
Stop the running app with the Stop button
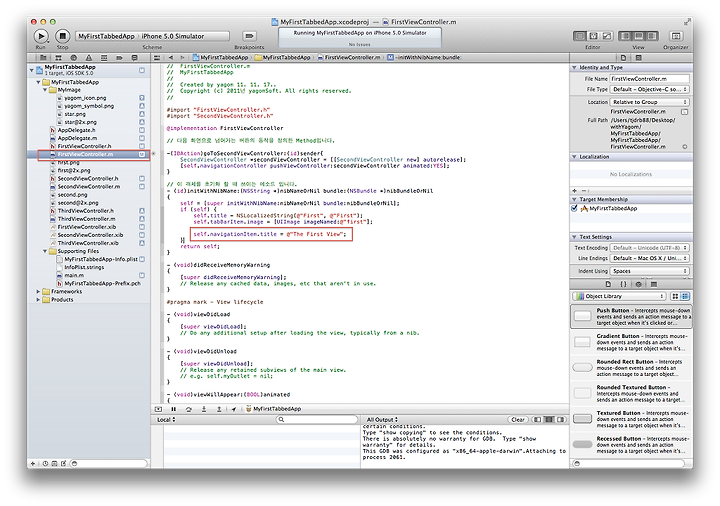pos(62,36)
